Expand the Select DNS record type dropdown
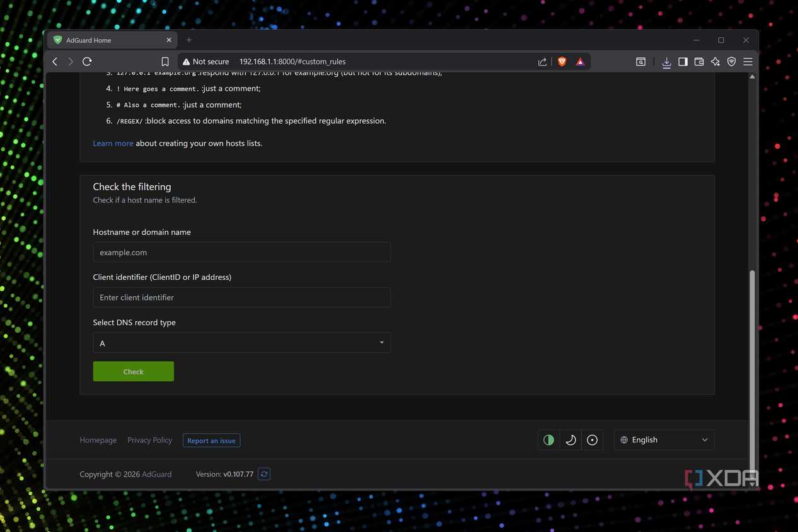This screenshot has height=532, width=798. pyautogui.click(x=241, y=343)
